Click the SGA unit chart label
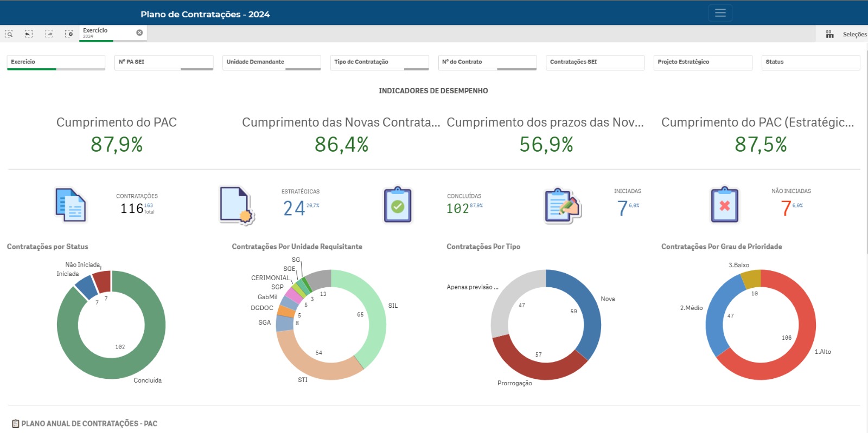The height and width of the screenshot is (433, 868). click(x=264, y=322)
